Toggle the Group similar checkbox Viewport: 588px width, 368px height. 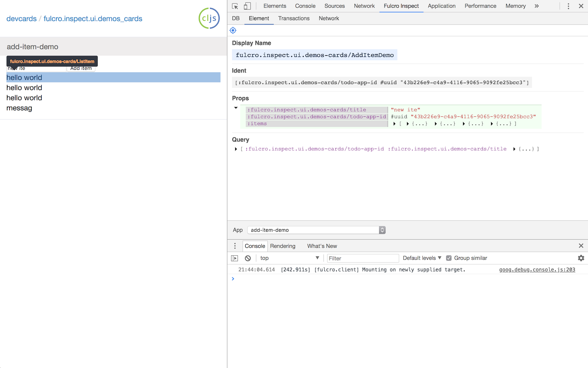click(x=449, y=258)
